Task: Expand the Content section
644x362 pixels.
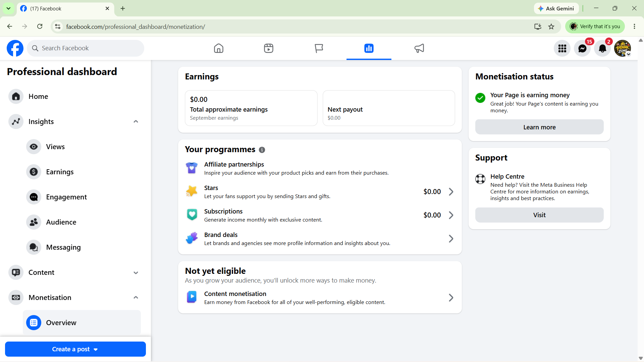Action: (x=136, y=273)
